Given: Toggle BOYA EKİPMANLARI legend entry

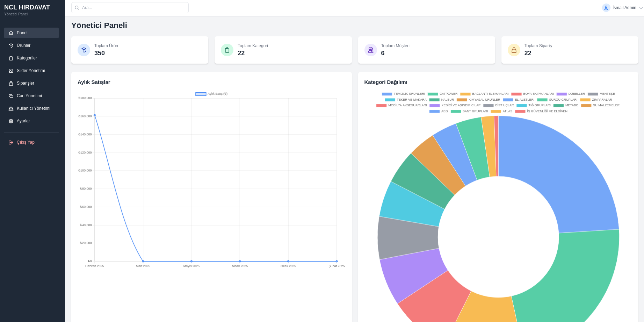Looking at the screenshot, I should click(x=533, y=94).
